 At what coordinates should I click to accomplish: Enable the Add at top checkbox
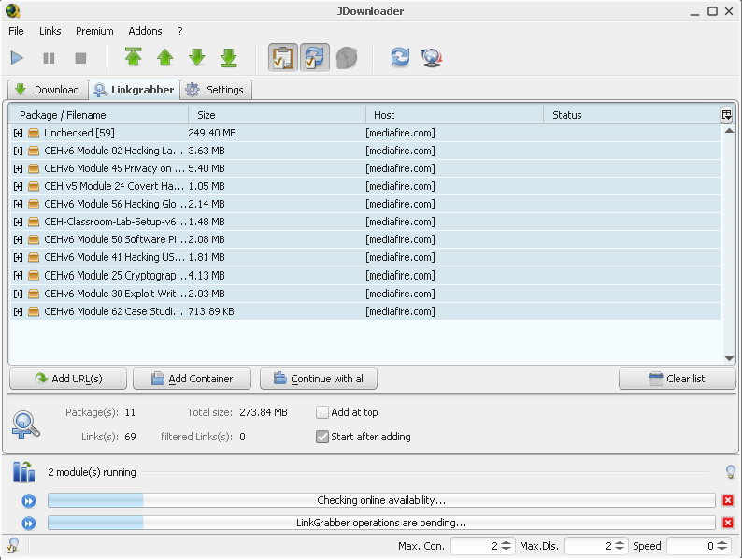[x=322, y=412]
